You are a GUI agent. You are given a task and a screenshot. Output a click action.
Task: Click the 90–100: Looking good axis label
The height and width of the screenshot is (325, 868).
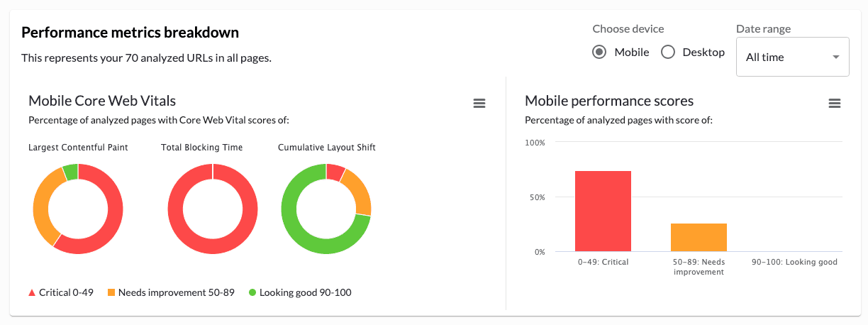[794, 262]
